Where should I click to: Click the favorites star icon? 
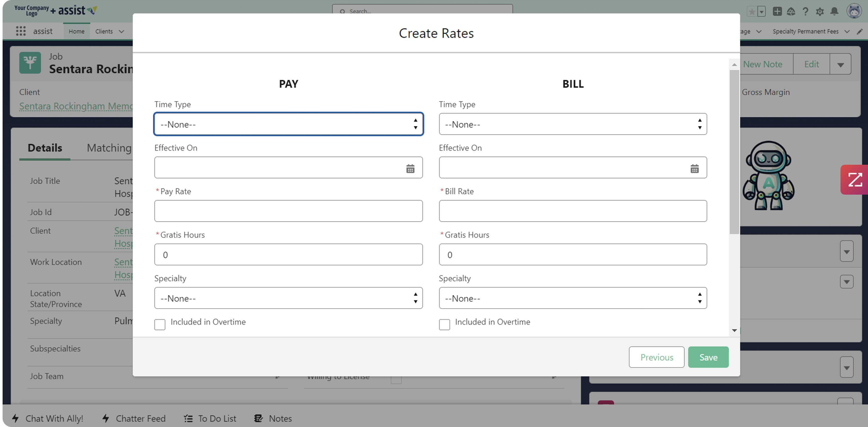tap(751, 11)
